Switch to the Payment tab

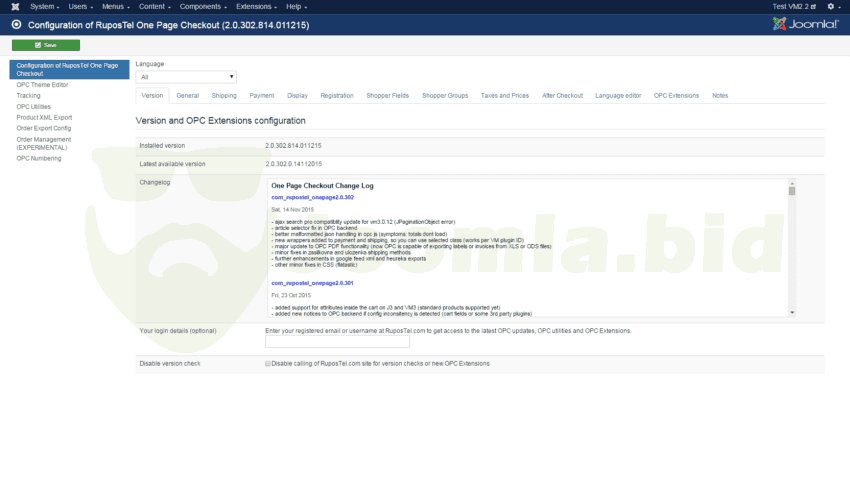[262, 96]
